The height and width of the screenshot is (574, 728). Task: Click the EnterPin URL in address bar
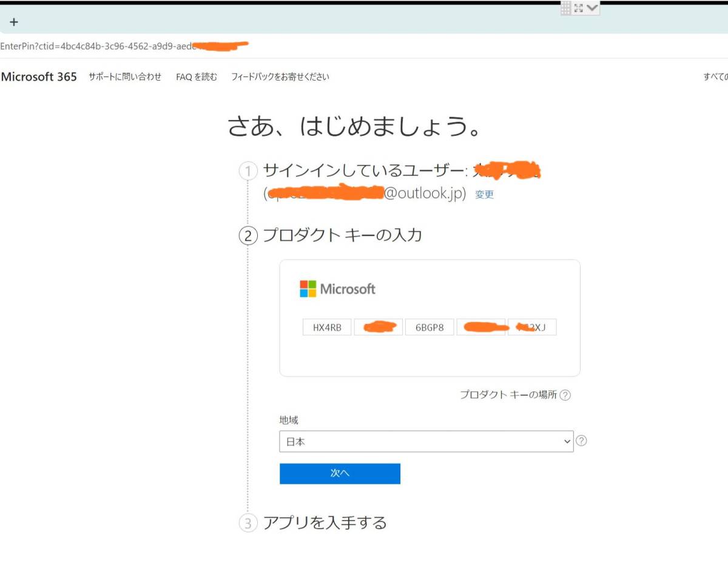(124, 46)
